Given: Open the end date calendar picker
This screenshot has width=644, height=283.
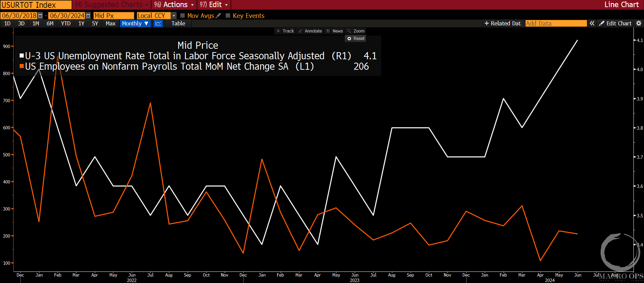Looking at the screenshot, I should (x=88, y=16).
